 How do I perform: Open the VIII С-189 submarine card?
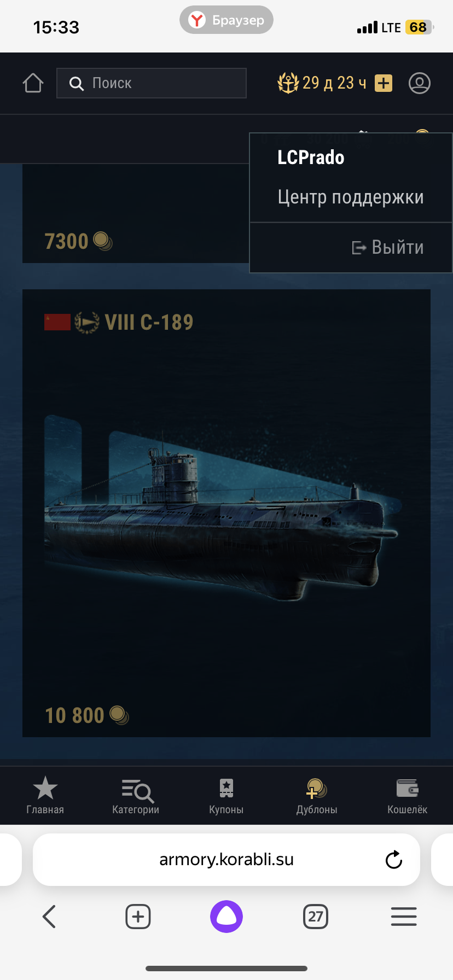[226, 513]
